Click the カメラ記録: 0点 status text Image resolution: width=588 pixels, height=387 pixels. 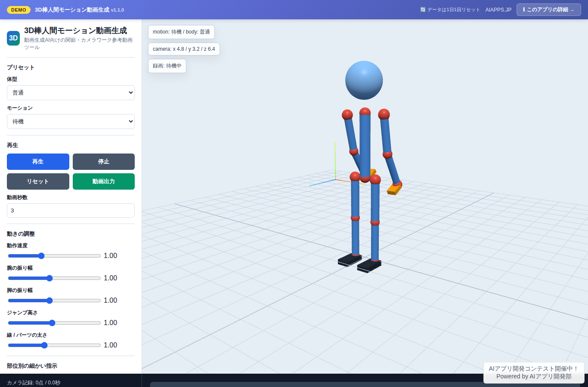34,383
